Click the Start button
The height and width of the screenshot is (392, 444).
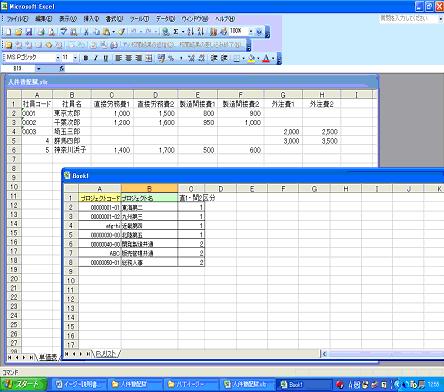click(23, 384)
